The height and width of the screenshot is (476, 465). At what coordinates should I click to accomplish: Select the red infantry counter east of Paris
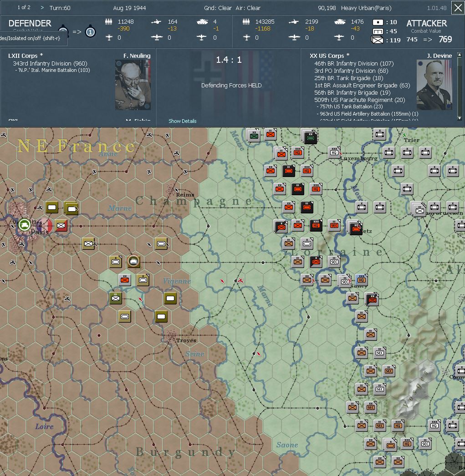(61, 226)
